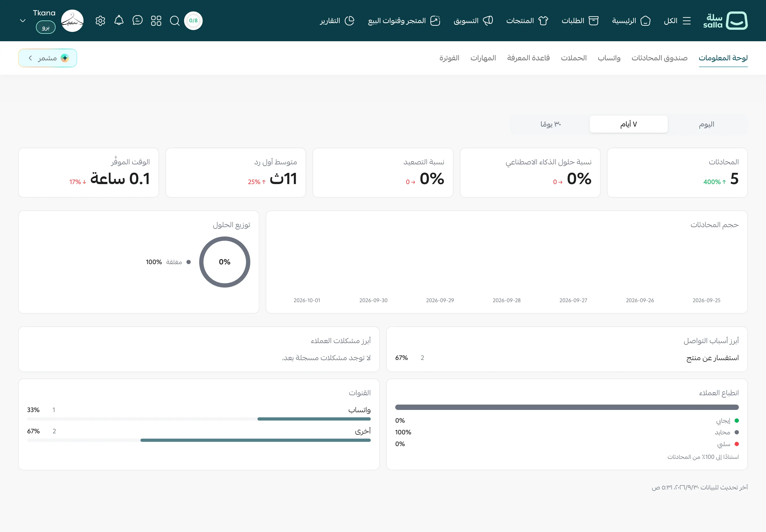Open the settings gear icon
This screenshot has width=766, height=532.
(x=100, y=21)
